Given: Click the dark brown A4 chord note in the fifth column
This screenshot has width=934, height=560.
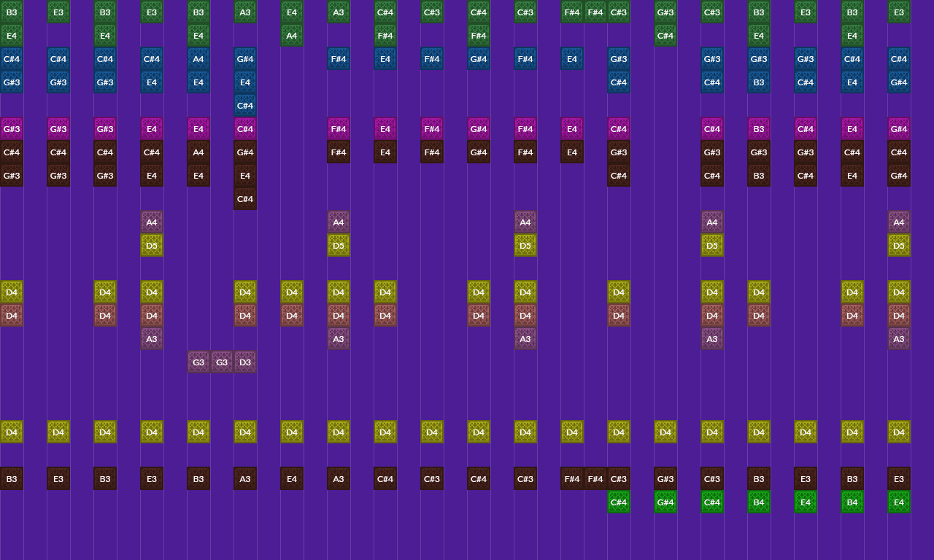Looking at the screenshot, I should click(x=198, y=152).
